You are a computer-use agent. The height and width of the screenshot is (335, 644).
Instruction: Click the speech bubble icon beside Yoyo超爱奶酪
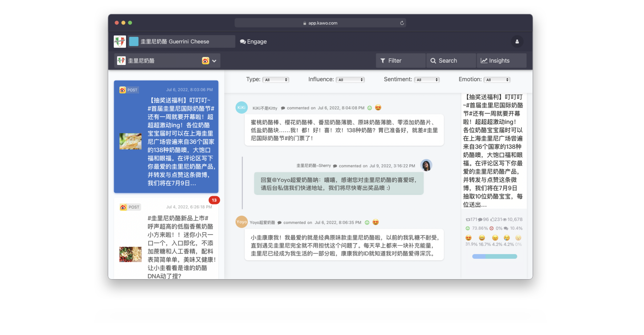[280, 223]
